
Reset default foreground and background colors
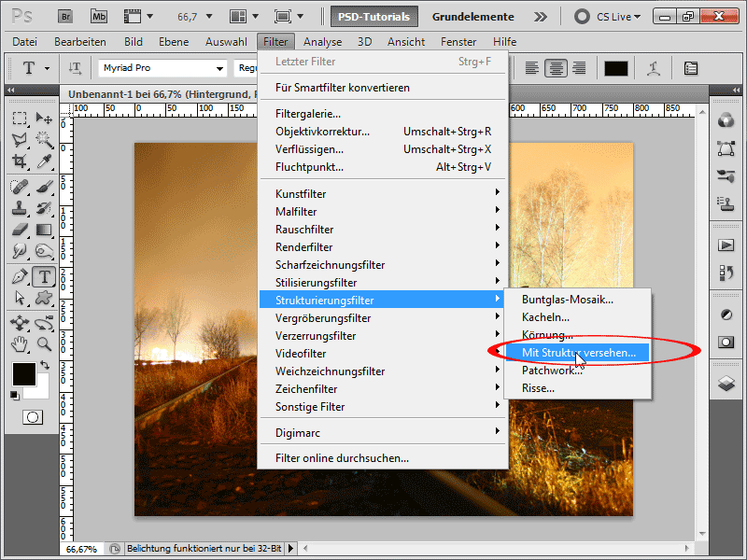click(x=15, y=395)
